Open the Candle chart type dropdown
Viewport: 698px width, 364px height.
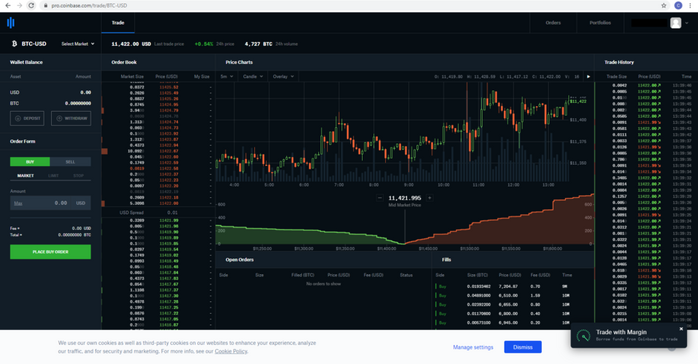[x=252, y=77]
